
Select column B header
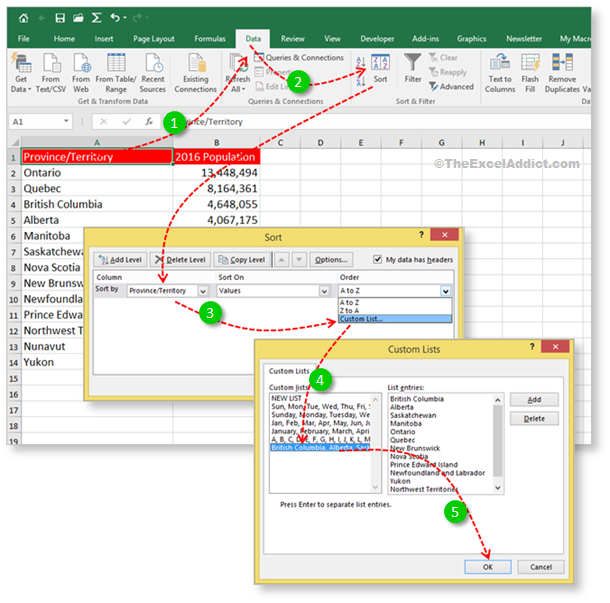click(216, 143)
